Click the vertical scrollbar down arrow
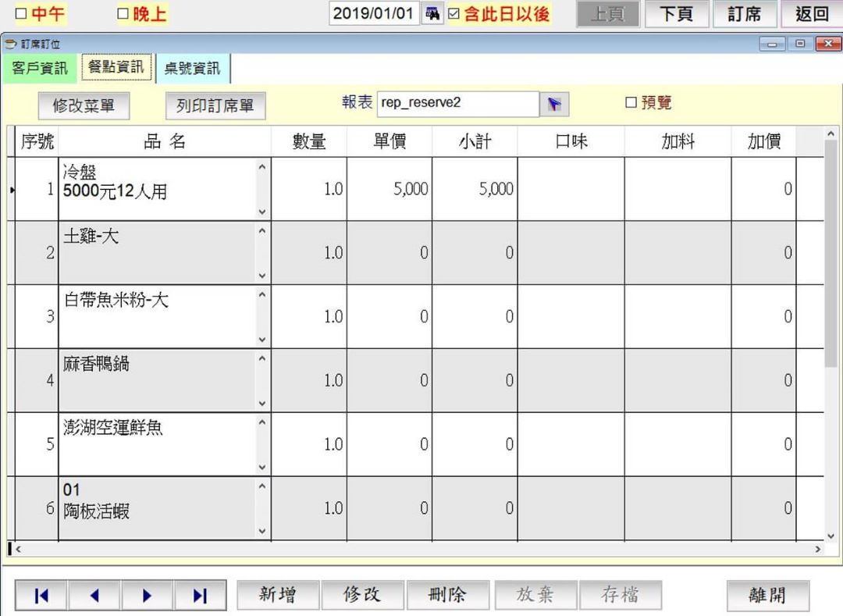This screenshot has width=843, height=616. tap(831, 536)
